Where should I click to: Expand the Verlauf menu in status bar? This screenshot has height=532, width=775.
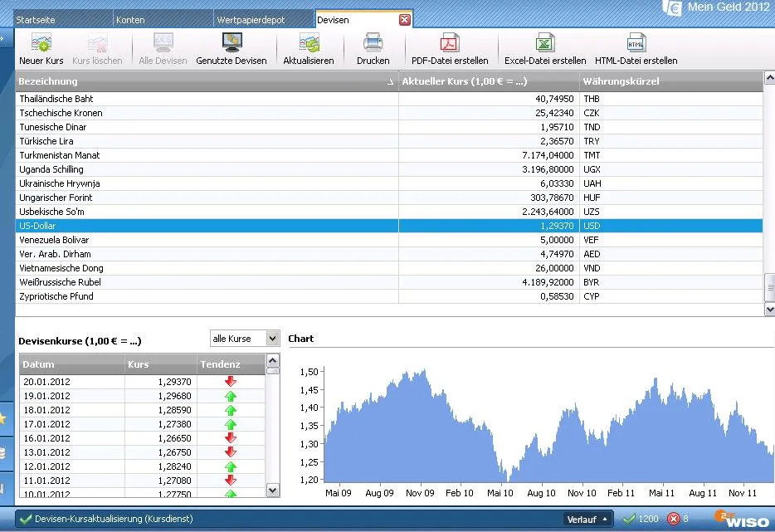tap(589, 520)
